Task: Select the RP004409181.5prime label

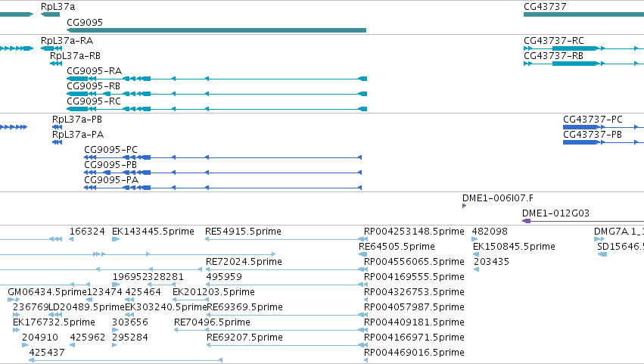Action: click(414, 323)
